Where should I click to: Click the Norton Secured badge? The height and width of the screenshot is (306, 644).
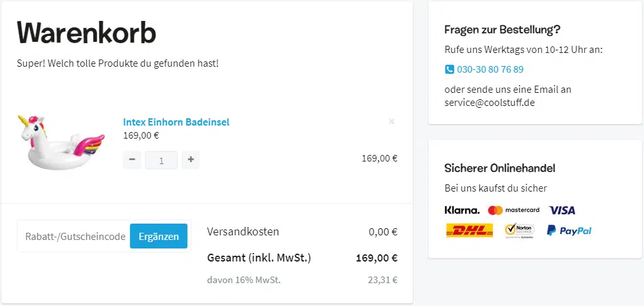coord(519,230)
